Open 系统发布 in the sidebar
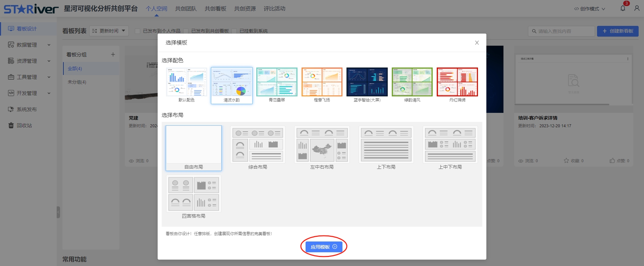Screen dimensions: 644x266 [x=26, y=109]
